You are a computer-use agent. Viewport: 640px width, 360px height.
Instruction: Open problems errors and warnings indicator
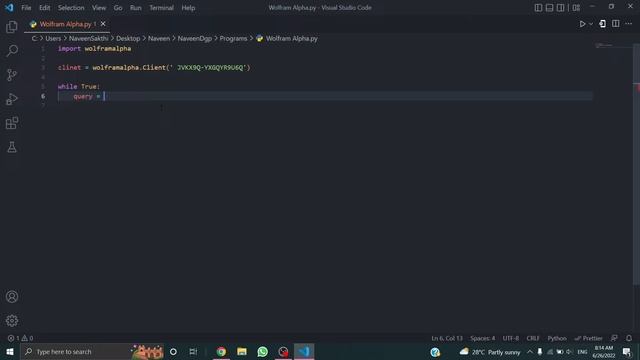pos(20,338)
